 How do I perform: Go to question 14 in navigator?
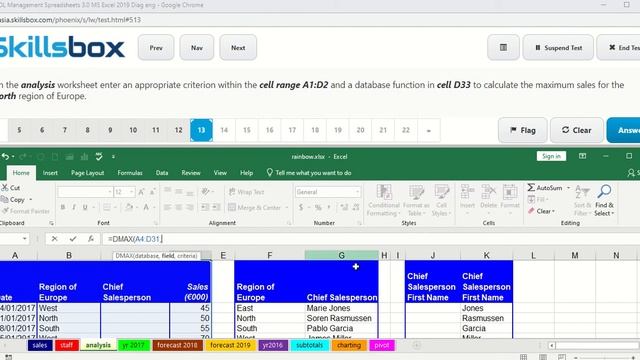[x=224, y=130]
